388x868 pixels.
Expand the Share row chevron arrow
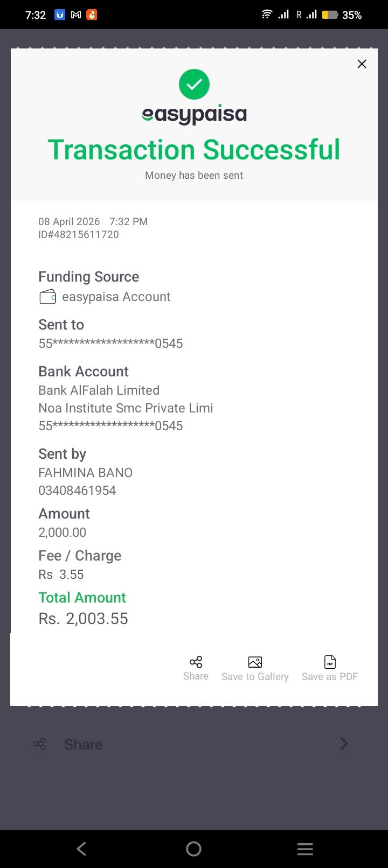[344, 744]
